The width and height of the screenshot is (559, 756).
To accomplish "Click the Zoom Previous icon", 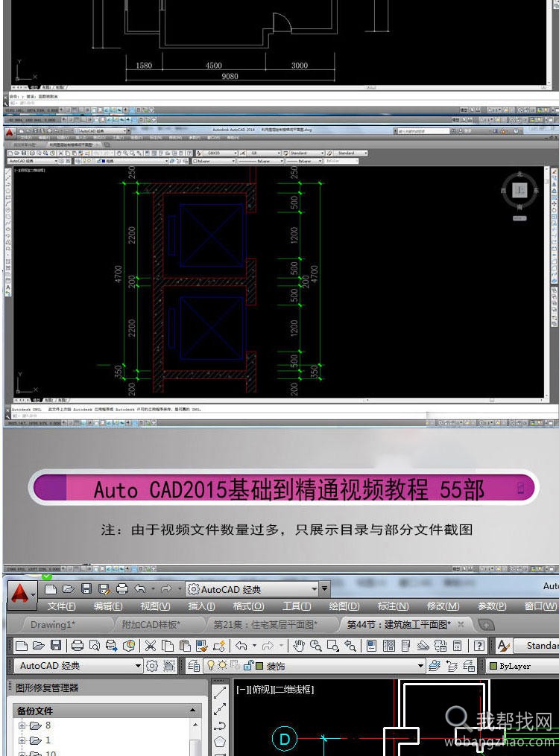I will point(350,646).
